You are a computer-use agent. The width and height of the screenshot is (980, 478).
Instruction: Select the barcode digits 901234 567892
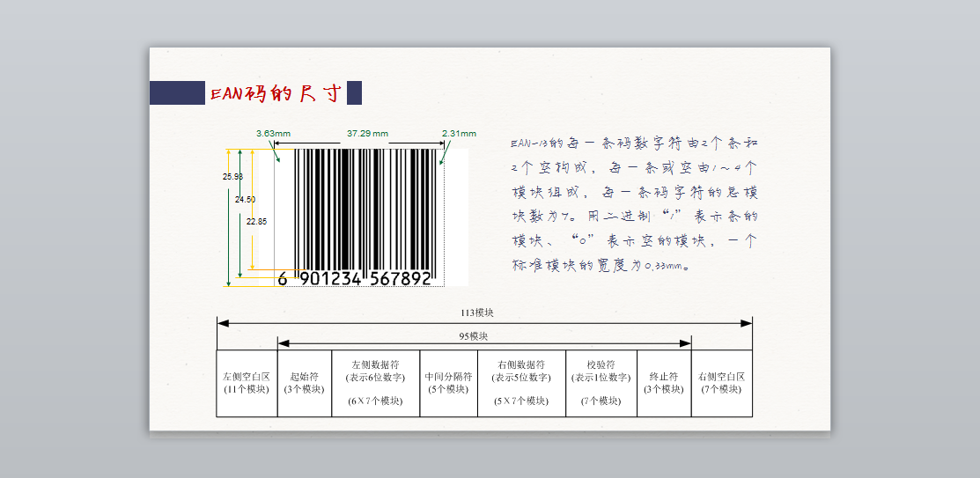point(365,278)
